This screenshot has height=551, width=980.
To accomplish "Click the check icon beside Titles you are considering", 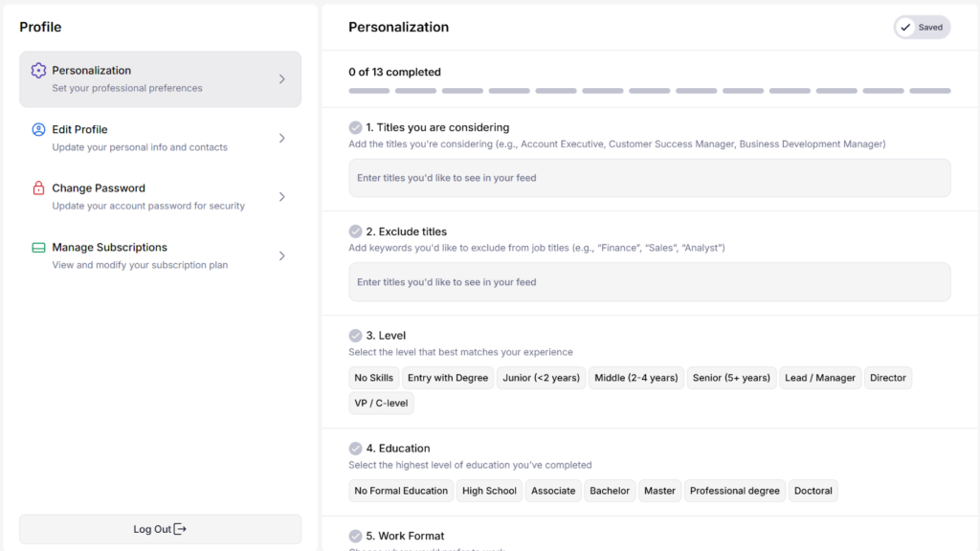I will 356,127.
